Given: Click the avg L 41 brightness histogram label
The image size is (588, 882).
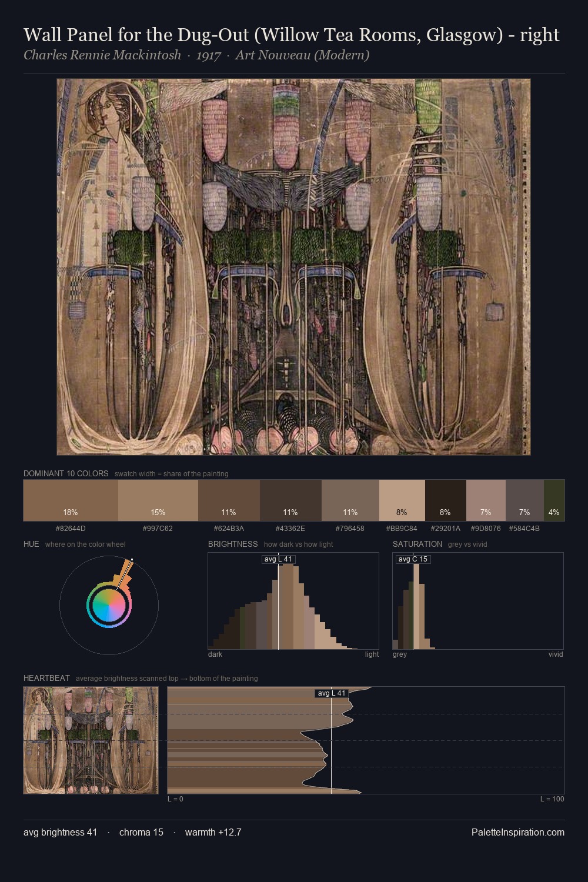Looking at the screenshot, I should pyautogui.click(x=278, y=559).
